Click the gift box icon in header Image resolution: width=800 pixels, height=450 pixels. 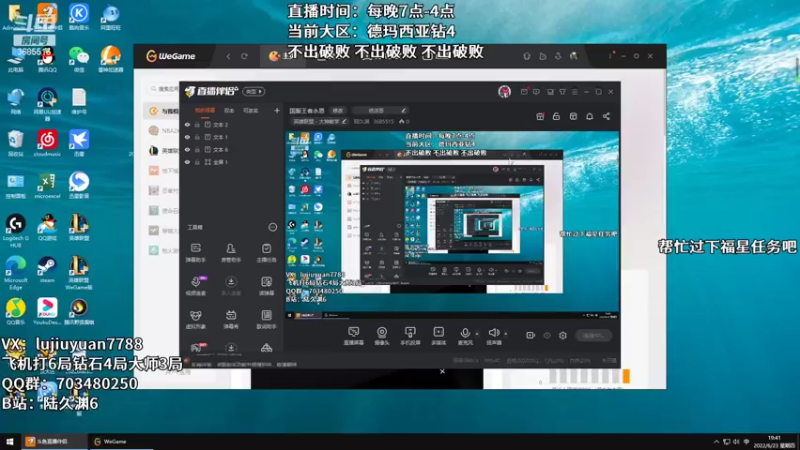coord(540,116)
